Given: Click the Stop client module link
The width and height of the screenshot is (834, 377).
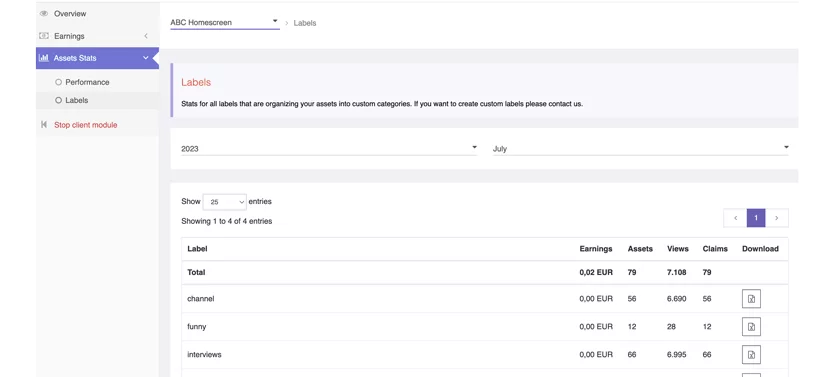Looking at the screenshot, I should tap(86, 125).
